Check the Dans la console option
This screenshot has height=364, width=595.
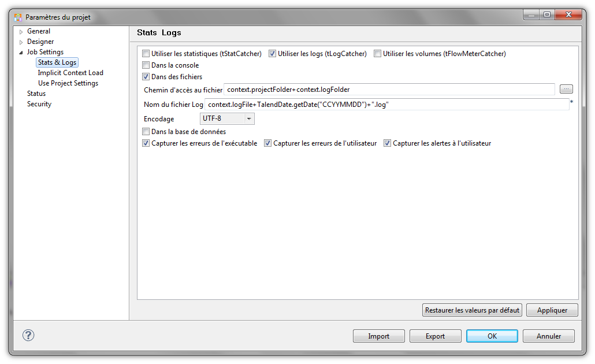(146, 65)
